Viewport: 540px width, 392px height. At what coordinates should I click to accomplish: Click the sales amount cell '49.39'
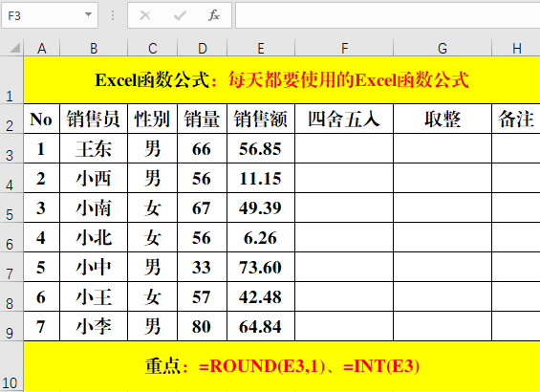coord(261,207)
